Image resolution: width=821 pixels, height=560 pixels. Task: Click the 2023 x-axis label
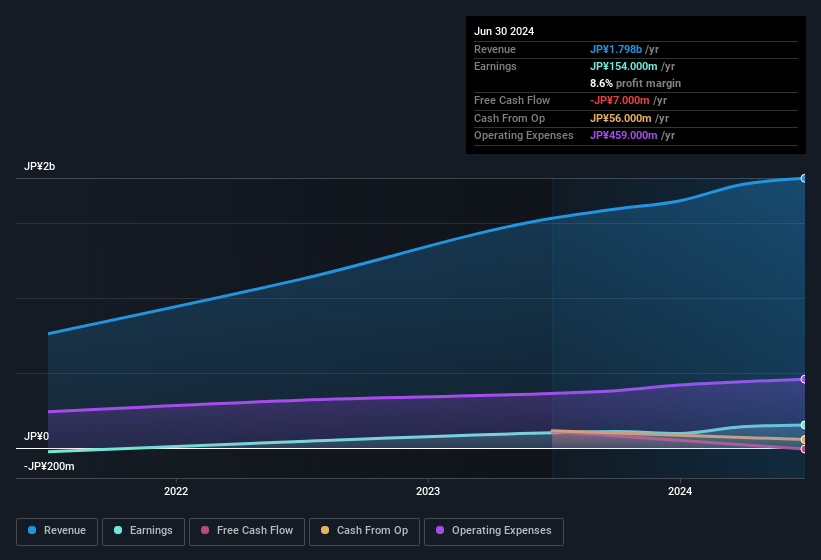pos(428,491)
